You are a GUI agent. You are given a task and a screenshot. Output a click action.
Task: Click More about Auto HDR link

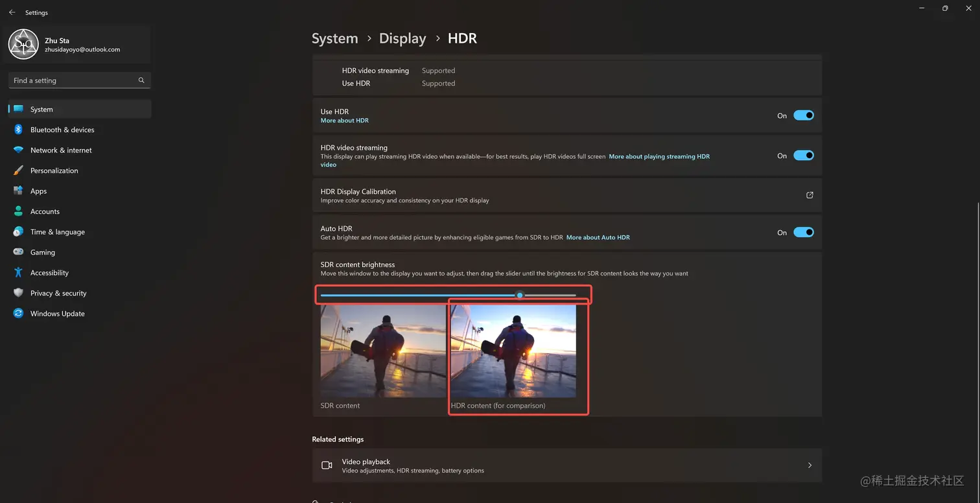coord(598,237)
